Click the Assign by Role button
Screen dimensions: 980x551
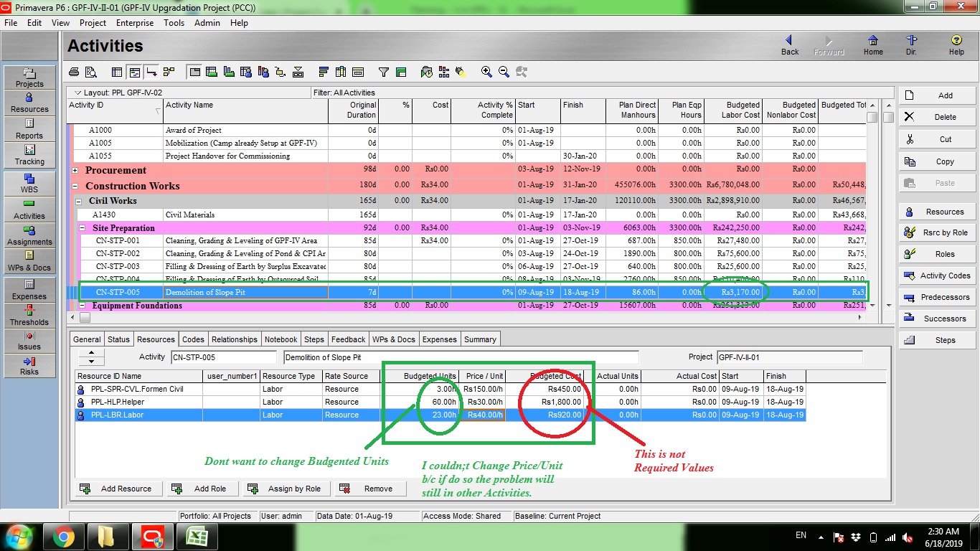tap(286, 489)
